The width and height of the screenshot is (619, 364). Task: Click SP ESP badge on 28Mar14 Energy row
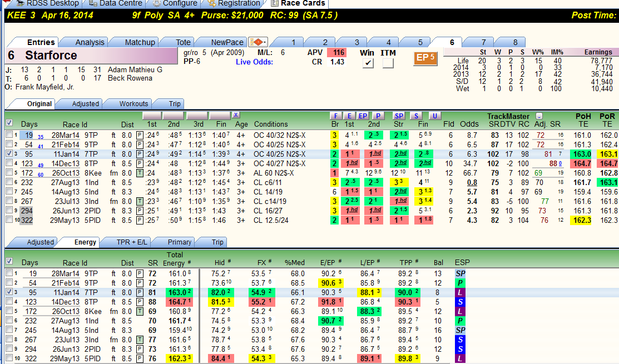tap(460, 273)
